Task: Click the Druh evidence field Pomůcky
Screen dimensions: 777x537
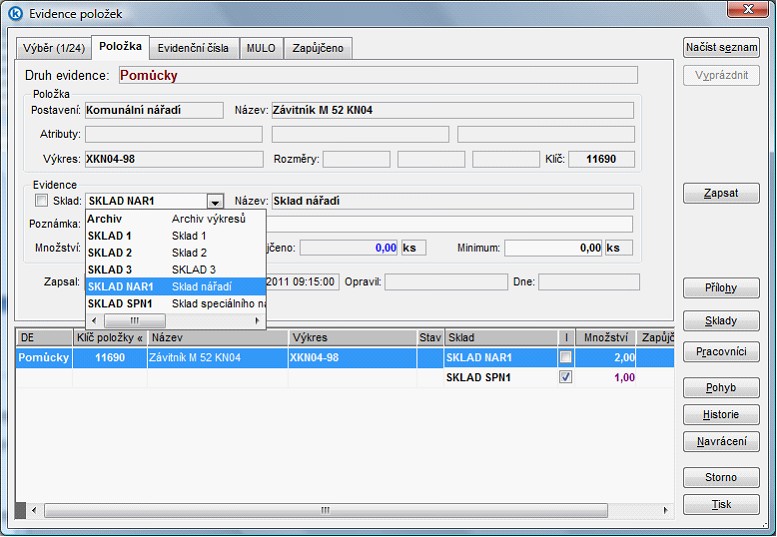Action: pos(378,75)
